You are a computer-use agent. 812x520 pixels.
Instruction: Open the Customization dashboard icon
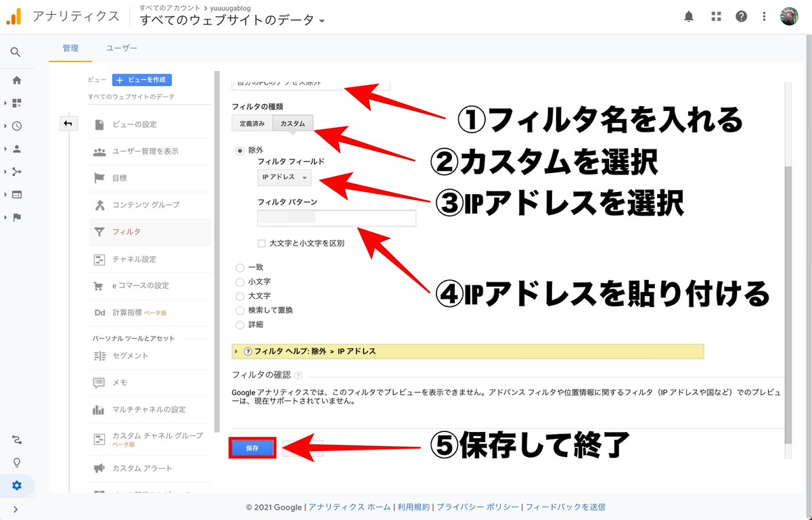17,103
